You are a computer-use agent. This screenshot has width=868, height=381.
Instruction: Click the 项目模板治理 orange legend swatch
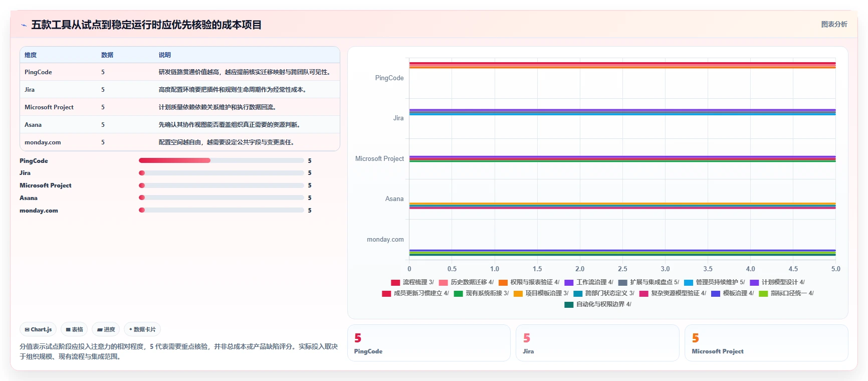coord(518,293)
